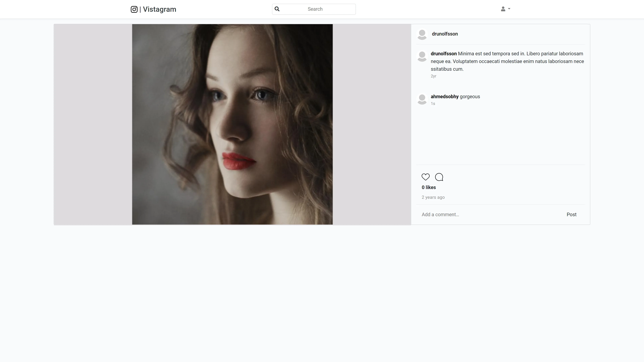644x362 pixels.
Task: Click the Post comment button
Action: pos(572,215)
